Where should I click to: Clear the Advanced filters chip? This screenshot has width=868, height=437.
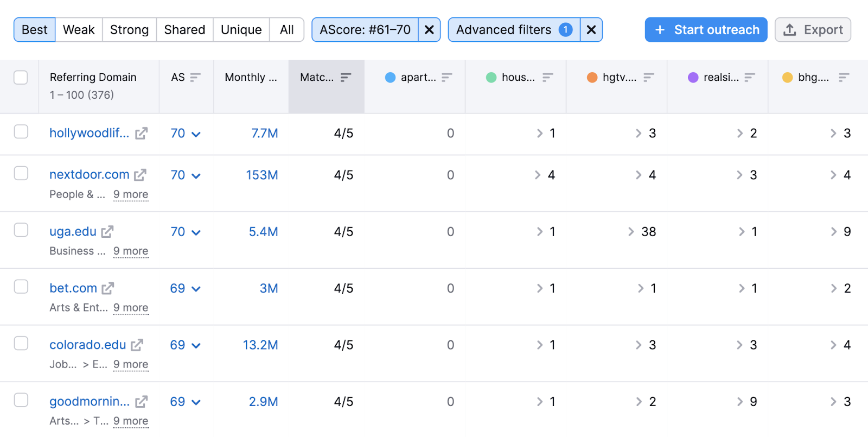click(591, 30)
